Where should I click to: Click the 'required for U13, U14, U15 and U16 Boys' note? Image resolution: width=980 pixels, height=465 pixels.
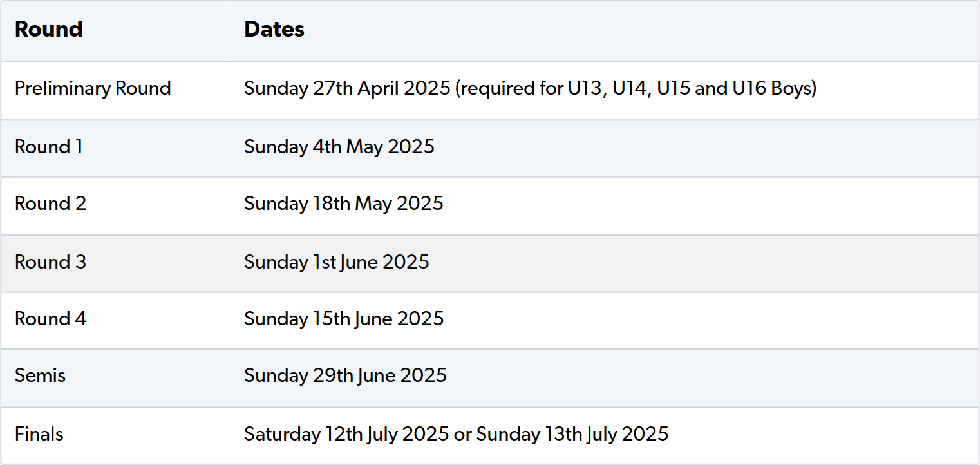point(636,88)
